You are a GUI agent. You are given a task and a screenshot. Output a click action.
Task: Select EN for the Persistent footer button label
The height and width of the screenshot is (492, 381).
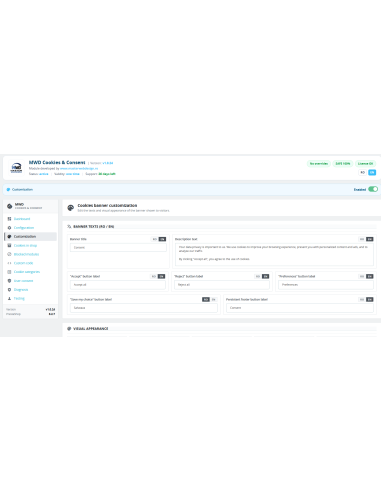(370, 299)
